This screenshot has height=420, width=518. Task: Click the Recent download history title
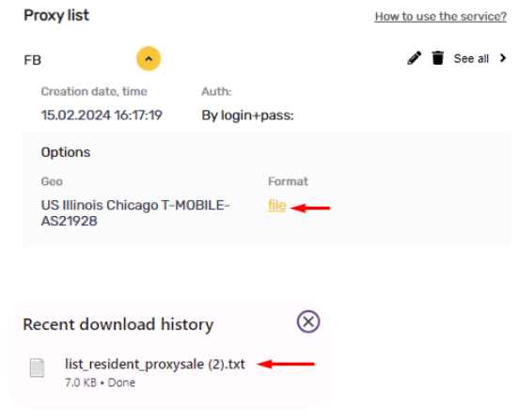click(x=118, y=324)
